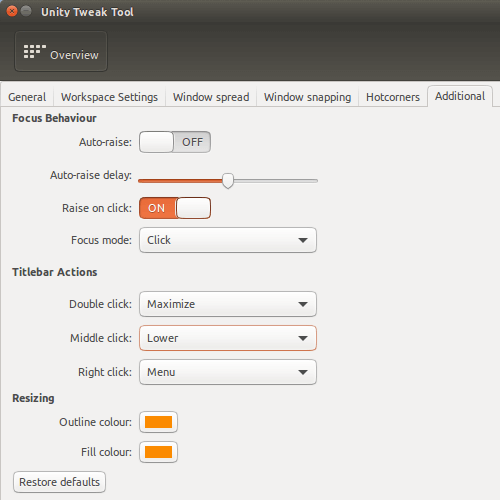Click the Restore defaults button

point(60,482)
